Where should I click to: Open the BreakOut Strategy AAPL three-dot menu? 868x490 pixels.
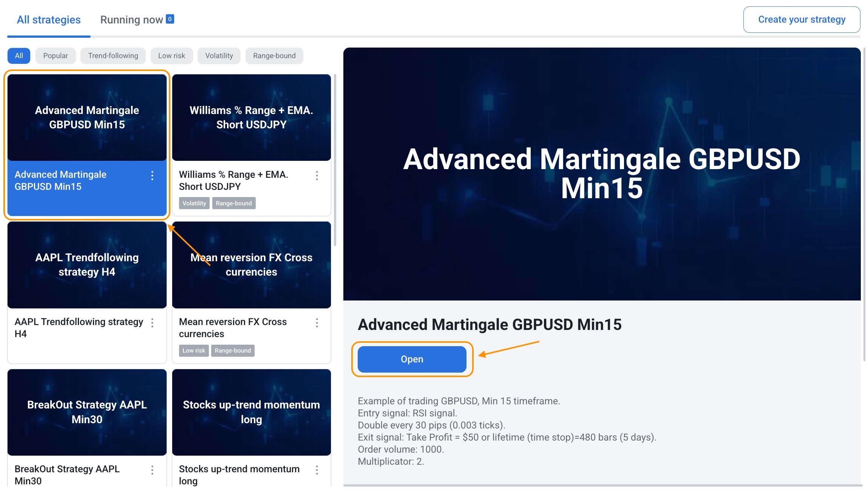[x=152, y=470]
